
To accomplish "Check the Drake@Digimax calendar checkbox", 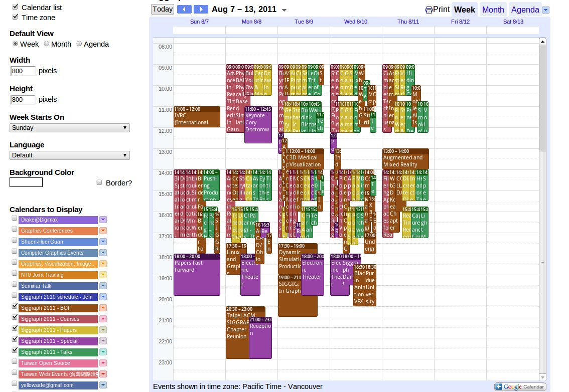I will [14, 218].
